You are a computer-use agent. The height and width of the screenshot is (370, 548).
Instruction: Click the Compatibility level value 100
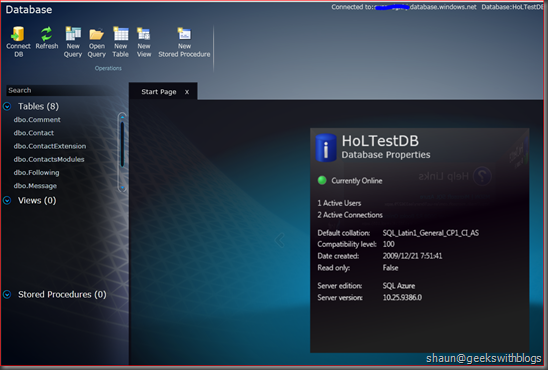pos(389,244)
